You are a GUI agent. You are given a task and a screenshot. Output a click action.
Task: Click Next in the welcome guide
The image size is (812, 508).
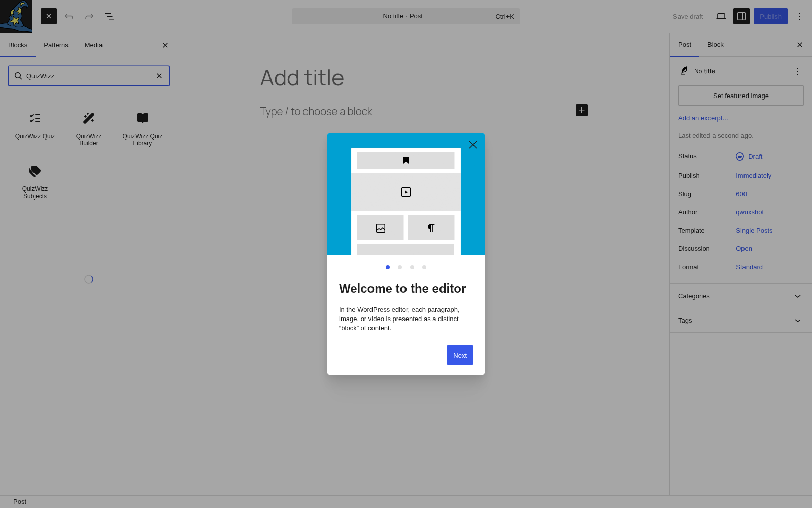(460, 355)
